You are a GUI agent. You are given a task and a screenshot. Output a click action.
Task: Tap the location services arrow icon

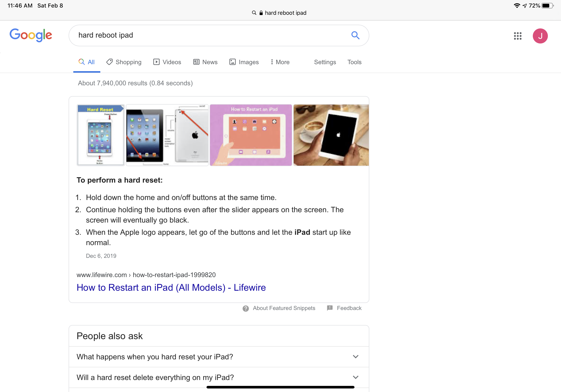point(524,5)
